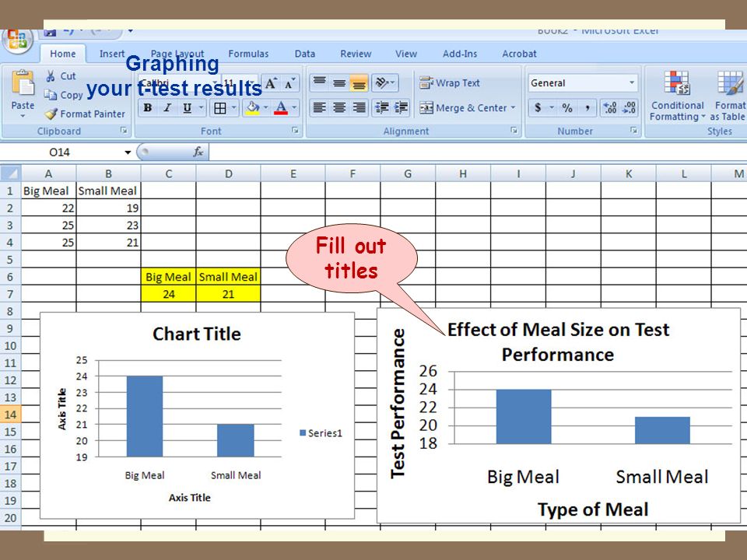This screenshot has width=747, height=560.
Task: Select Center text alignment
Action: click(x=339, y=107)
